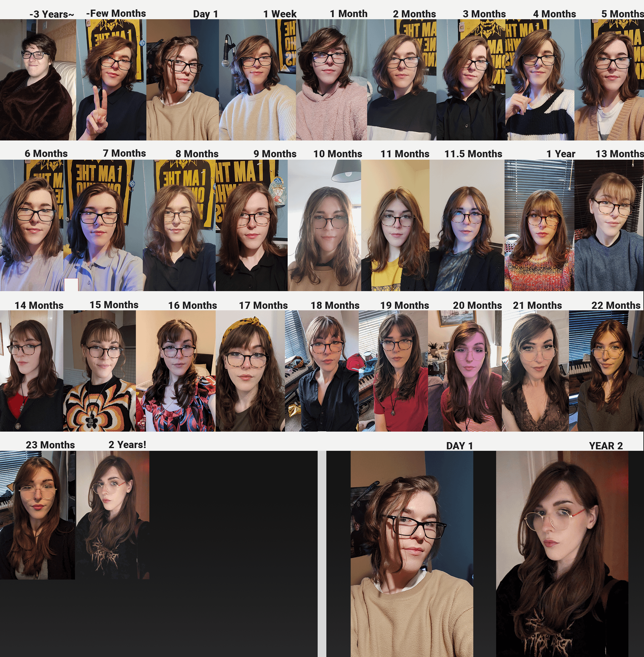Click the '16 Months' caption text
The image size is (644, 657).
coord(193,305)
